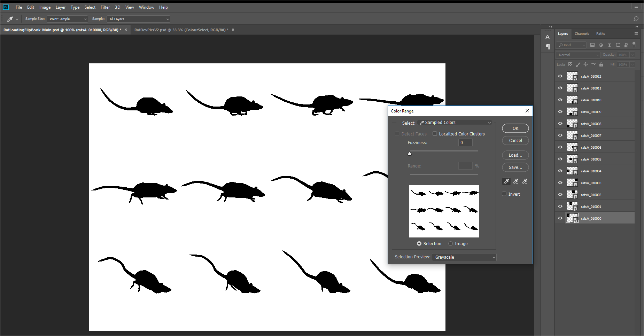644x336 pixels.
Task: Open the Selection Preview dropdown
Action: tap(464, 257)
